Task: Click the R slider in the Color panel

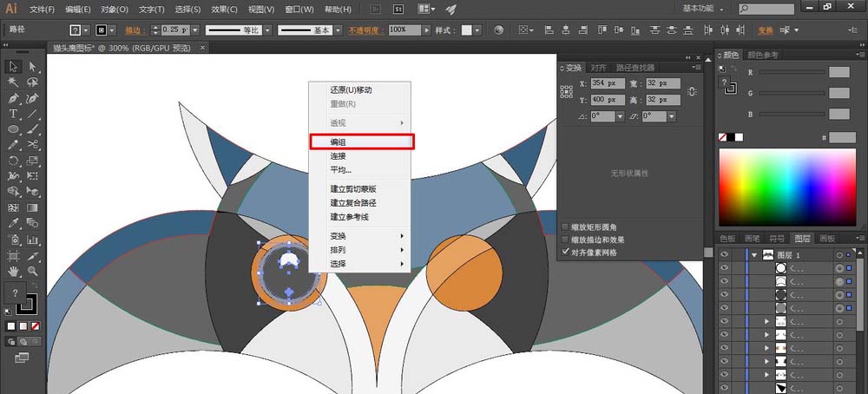Action: pos(792,73)
